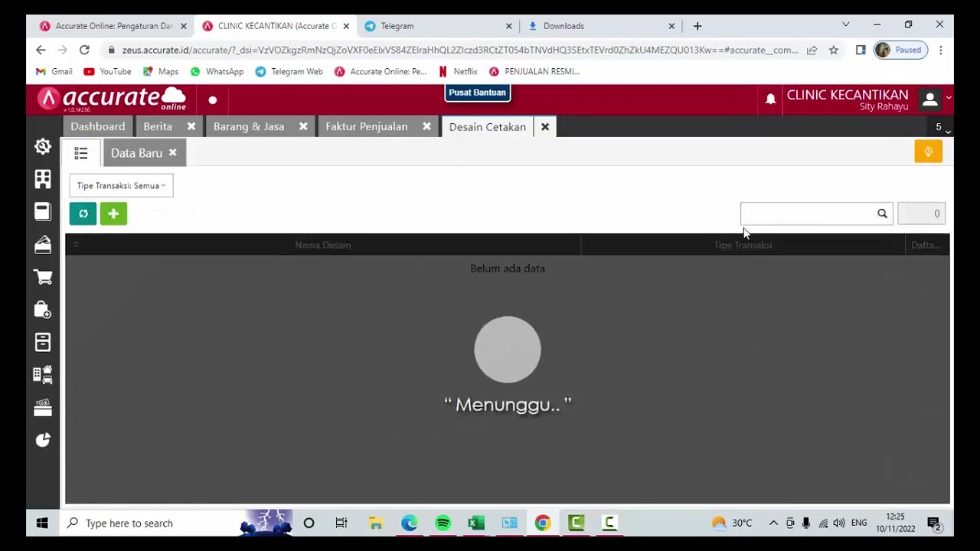Switch to the Faktur Penjualan tab
Image resolution: width=980 pixels, height=551 pixels.
(x=367, y=126)
